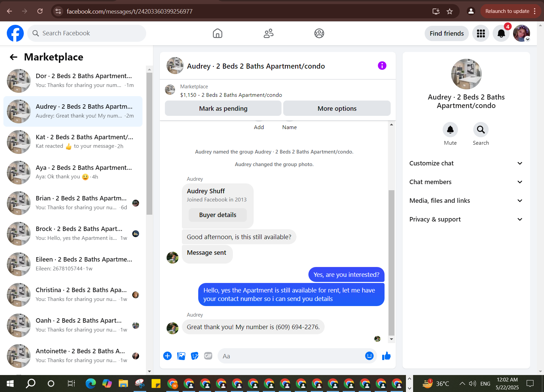Expand the Privacy & support section
This screenshot has height=392, width=544.
pyautogui.click(x=466, y=219)
